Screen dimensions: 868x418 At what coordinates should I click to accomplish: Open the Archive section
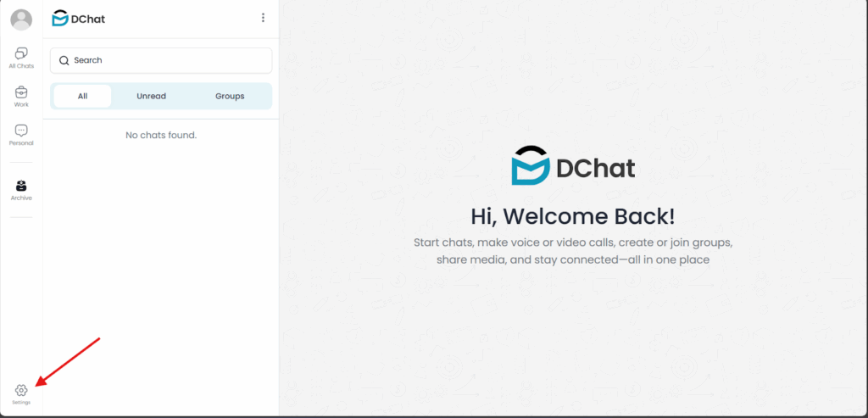21,189
